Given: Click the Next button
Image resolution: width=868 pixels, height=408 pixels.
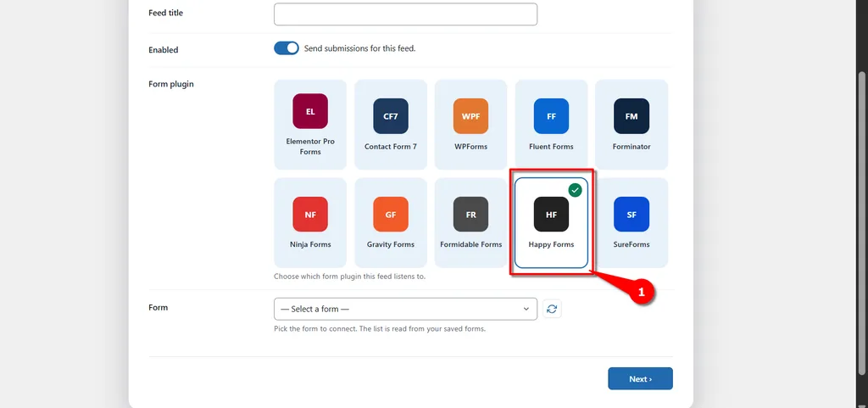Looking at the screenshot, I should pyautogui.click(x=640, y=378).
